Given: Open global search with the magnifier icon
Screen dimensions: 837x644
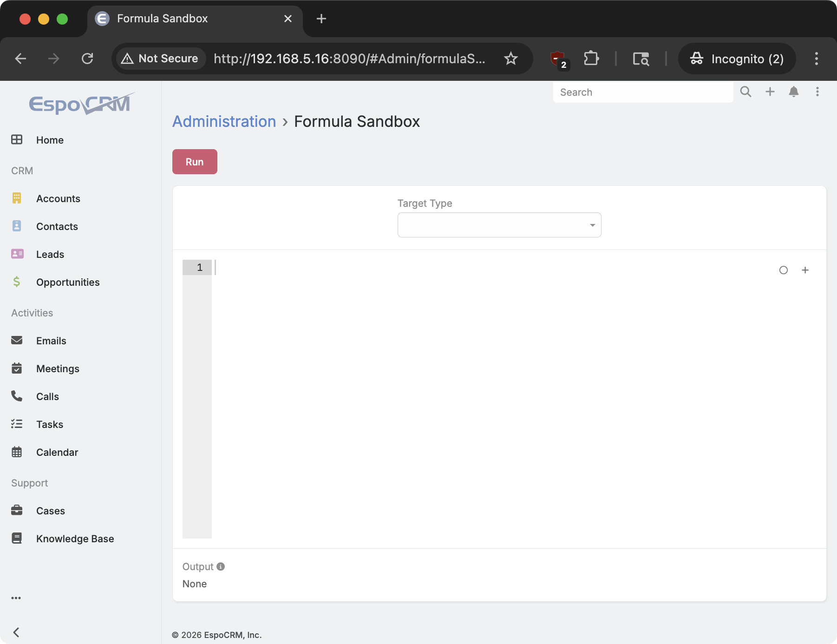Looking at the screenshot, I should [x=745, y=92].
